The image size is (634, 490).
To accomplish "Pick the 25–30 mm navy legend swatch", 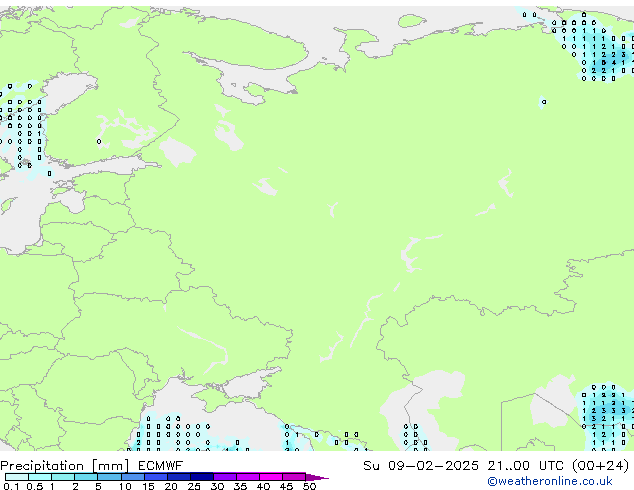I will coord(201,477).
